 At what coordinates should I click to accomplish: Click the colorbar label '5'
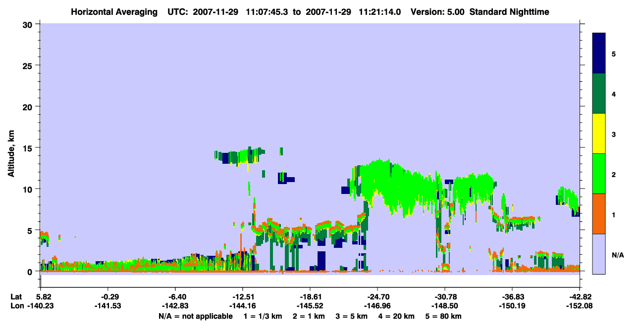pyautogui.click(x=614, y=53)
